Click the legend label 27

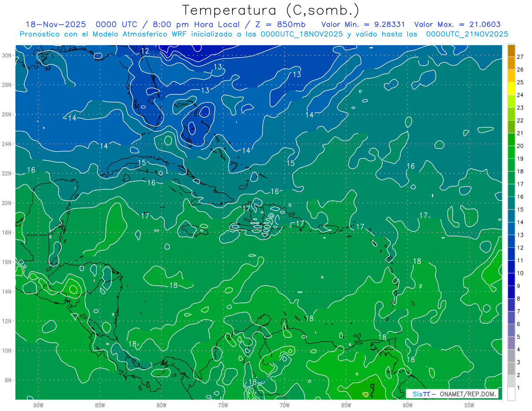tap(520, 57)
